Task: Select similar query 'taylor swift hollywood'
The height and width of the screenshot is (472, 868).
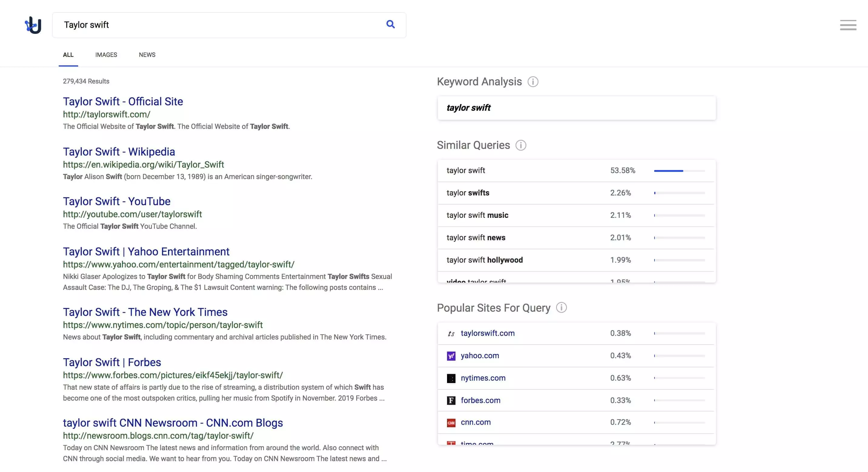Action: [x=575, y=260]
